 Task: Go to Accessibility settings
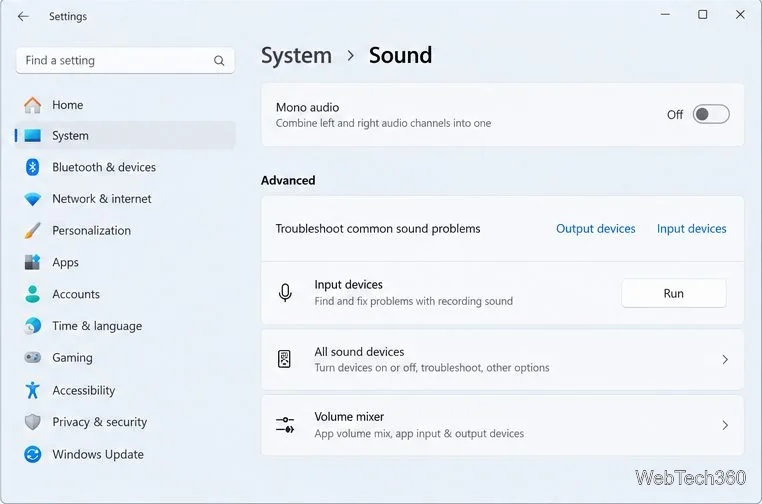(125, 390)
